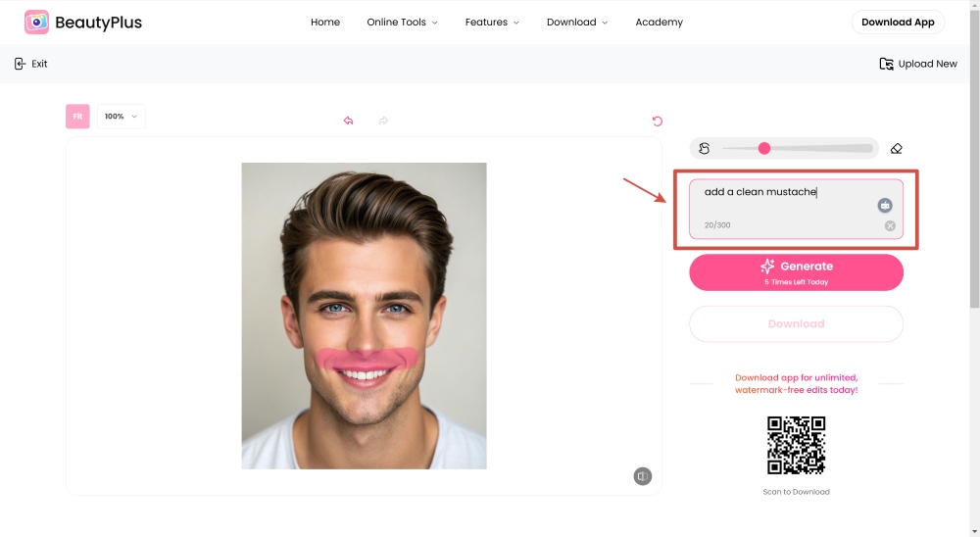Viewport: 980px width, 537px height.
Task: Click the QR code to download
Action: coord(796,445)
